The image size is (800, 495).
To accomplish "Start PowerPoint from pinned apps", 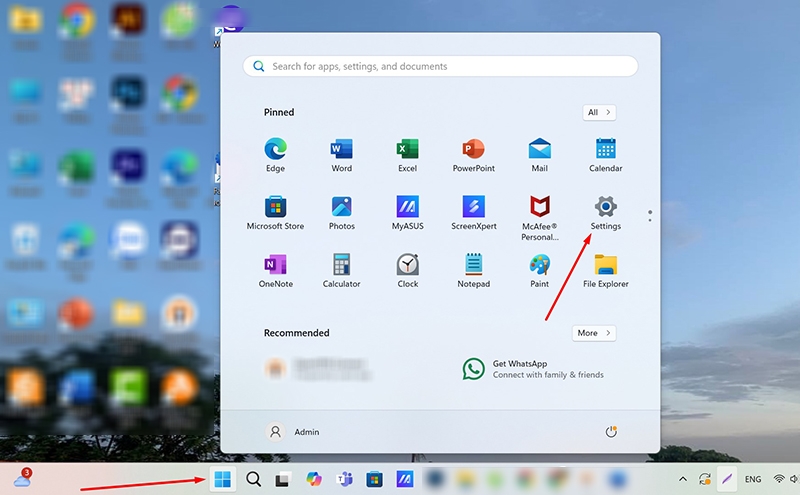I will click(473, 155).
